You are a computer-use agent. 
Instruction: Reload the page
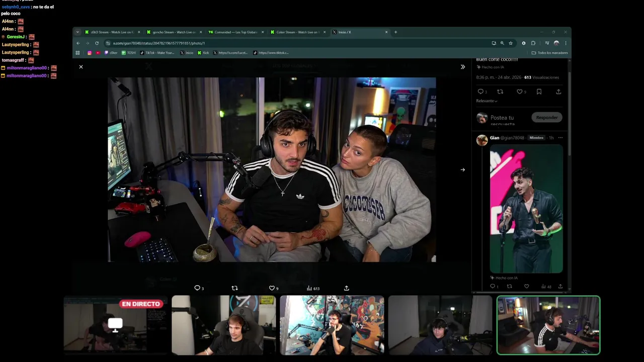pos(97,43)
